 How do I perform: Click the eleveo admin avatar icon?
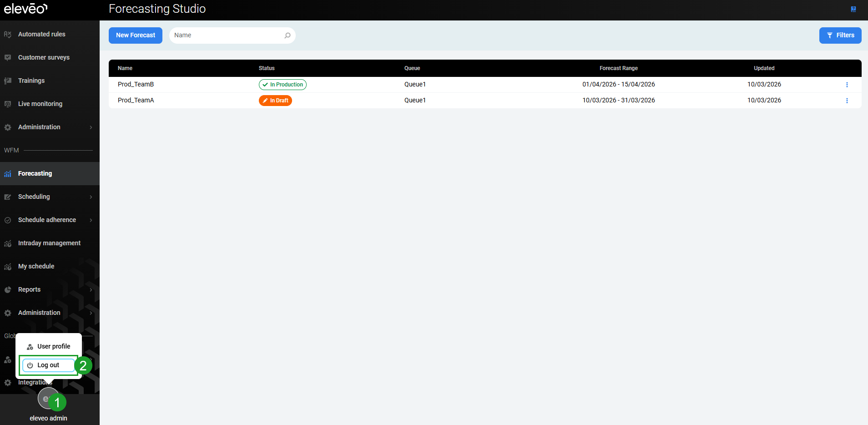(x=46, y=399)
